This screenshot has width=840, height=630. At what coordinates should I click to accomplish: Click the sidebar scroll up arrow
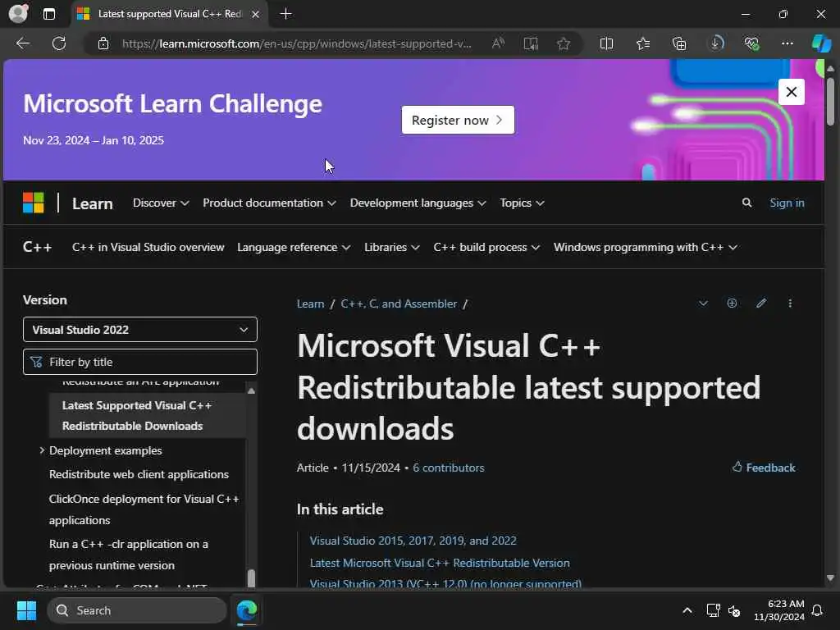tap(251, 391)
